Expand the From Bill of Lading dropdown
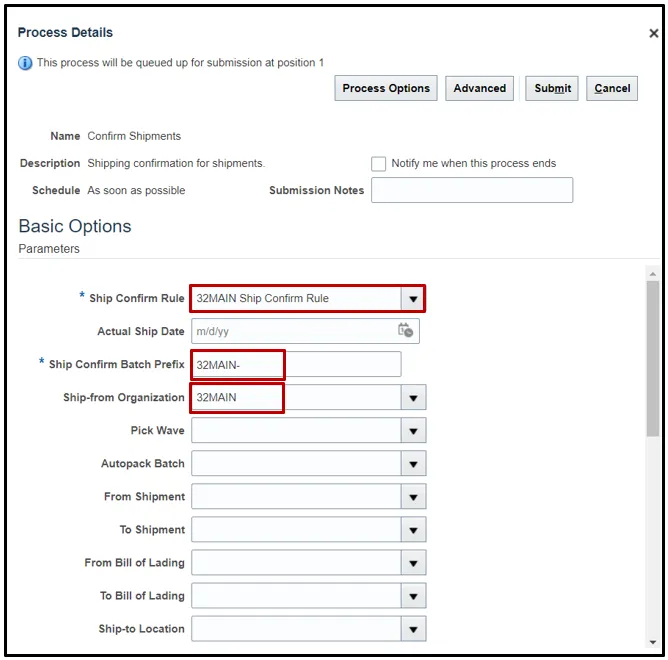The image size is (668, 660). point(413,563)
